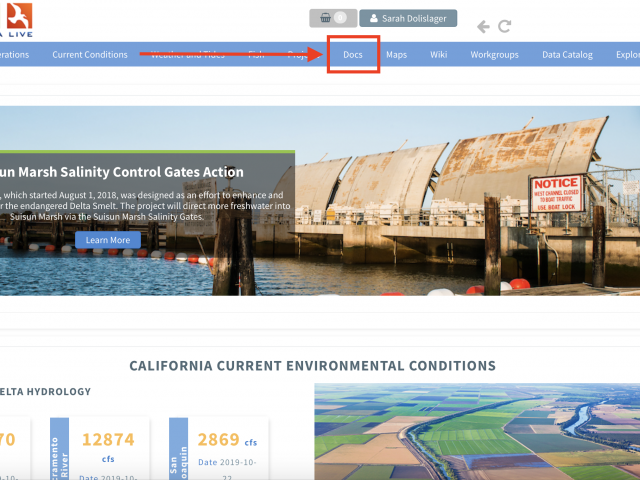Viewport: 640px width, 480px height.
Task: Open the Docs menu item
Action: pos(353,55)
